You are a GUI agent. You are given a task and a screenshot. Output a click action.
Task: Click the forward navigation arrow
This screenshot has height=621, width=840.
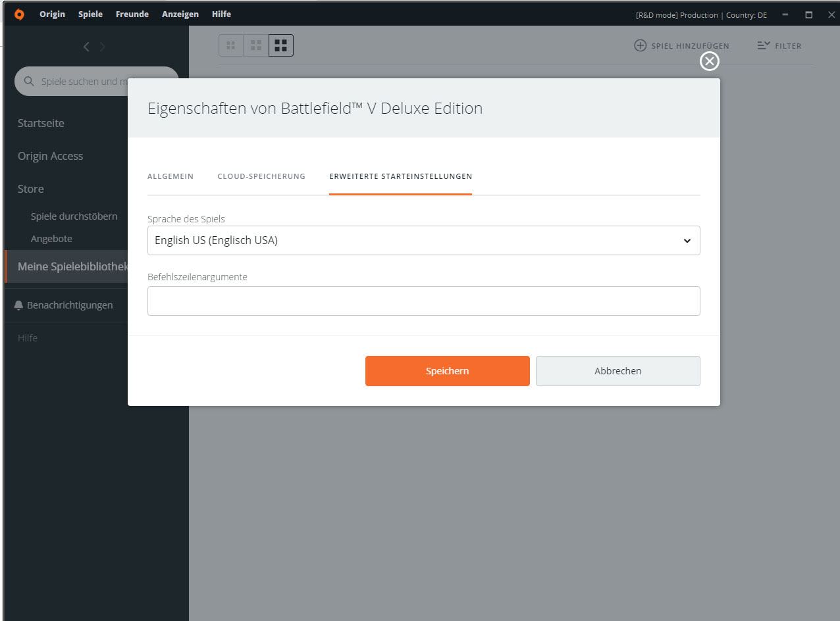coord(102,46)
